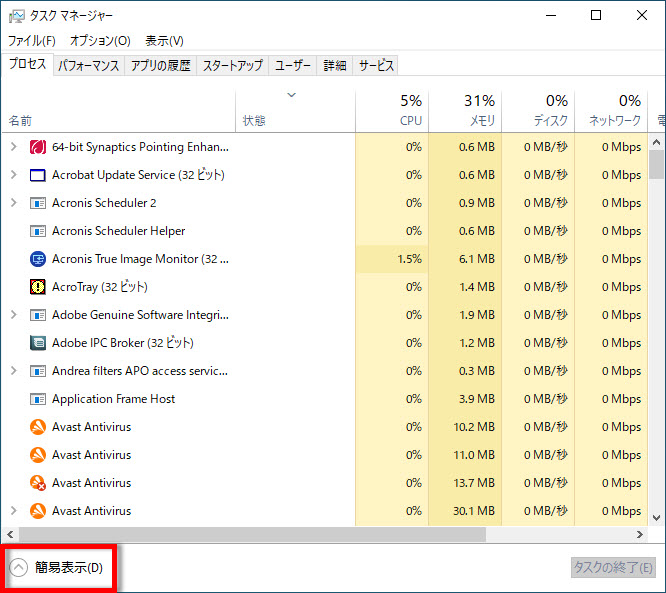
Task: Expand the Acronis Scheduler 2 group
Action: point(13,203)
